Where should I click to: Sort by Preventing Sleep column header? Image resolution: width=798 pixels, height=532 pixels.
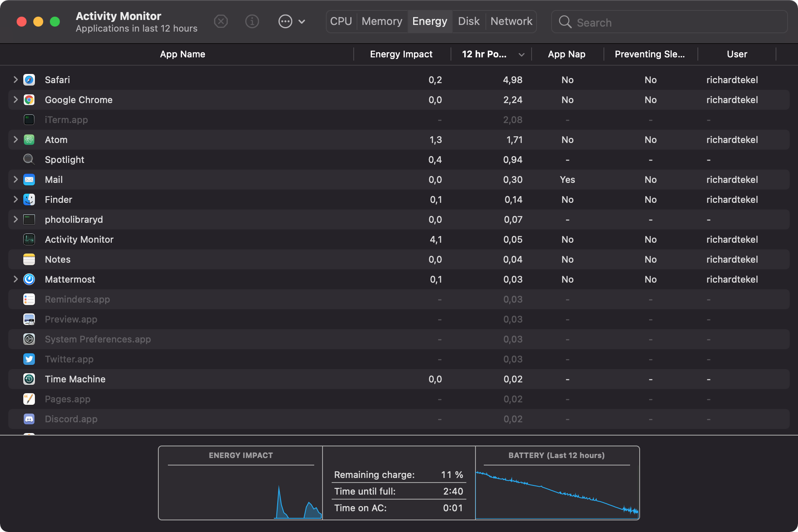click(x=650, y=54)
